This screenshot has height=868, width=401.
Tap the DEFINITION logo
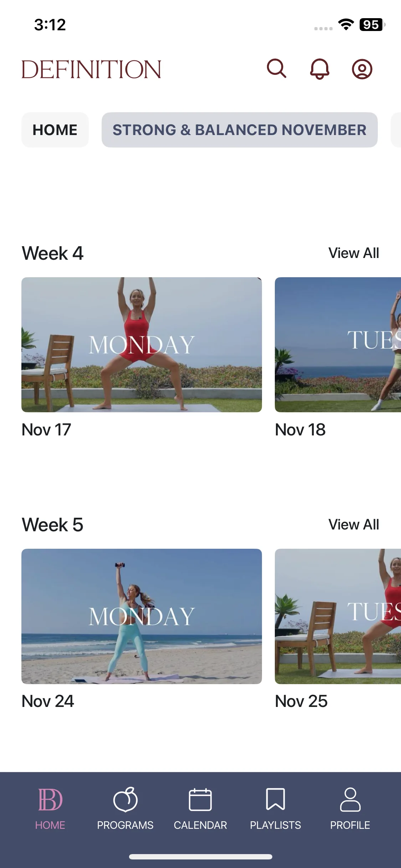[x=91, y=69]
